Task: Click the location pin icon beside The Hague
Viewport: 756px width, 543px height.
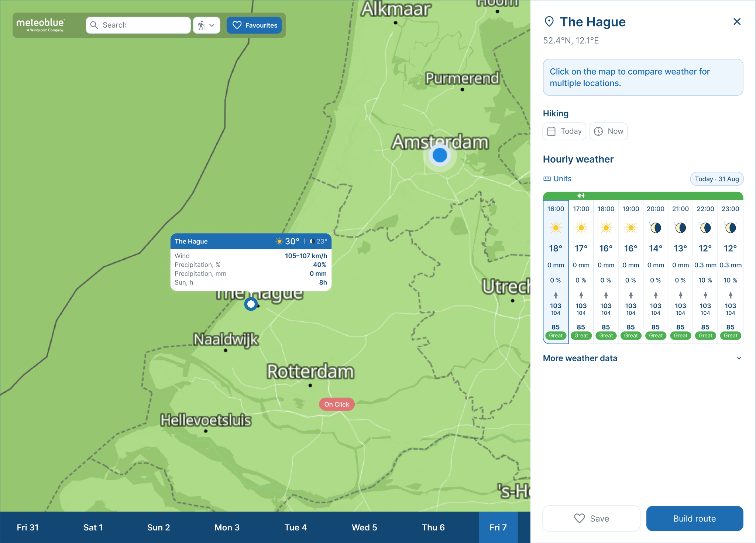Action: 549,22
